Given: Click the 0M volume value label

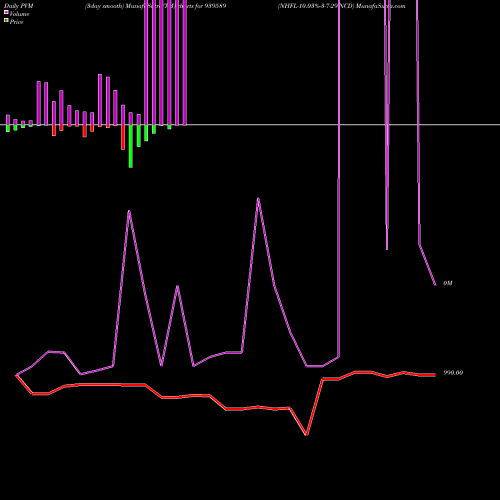Looking at the screenshot, I should pos(448,283).
